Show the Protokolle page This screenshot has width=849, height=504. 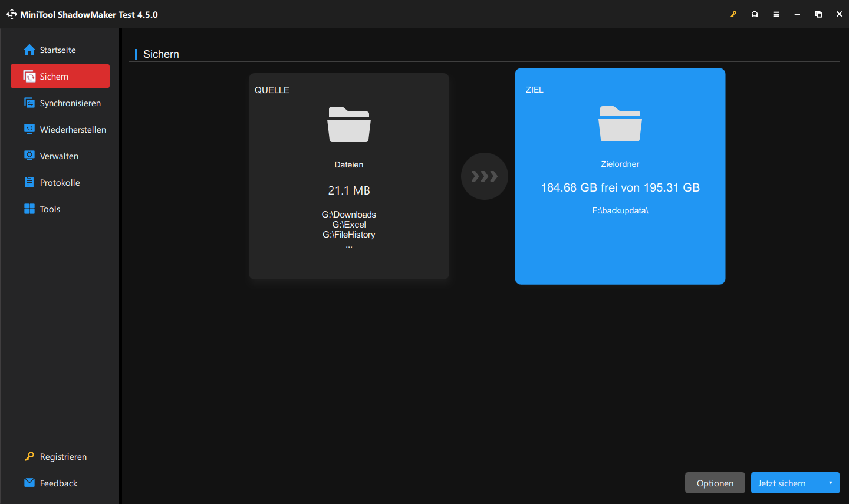pyautogui.click(x=60, y=183)
